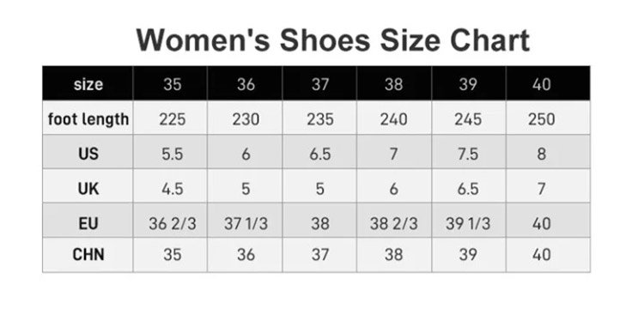Click EU size 38 2/3 cell
The image size is (644, 309).
click(394, 221)
